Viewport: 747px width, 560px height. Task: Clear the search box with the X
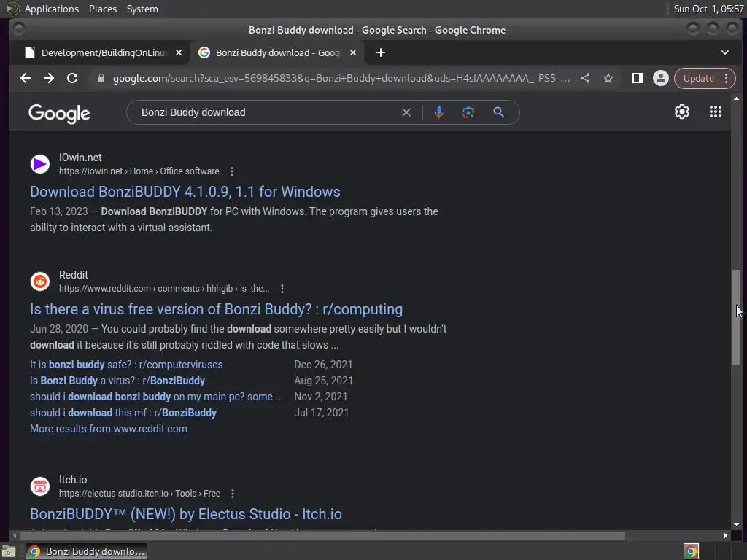tap(406, 112)
